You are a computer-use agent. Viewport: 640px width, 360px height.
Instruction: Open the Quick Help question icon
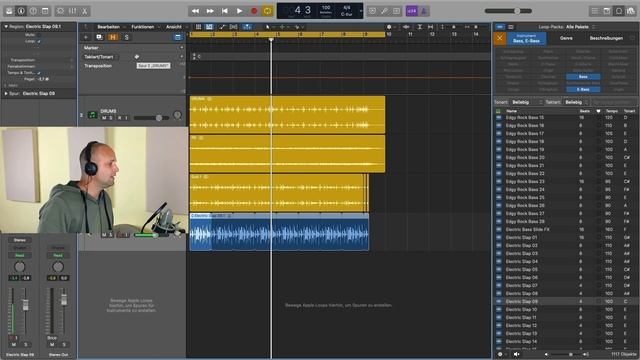(x=33, y=11)
